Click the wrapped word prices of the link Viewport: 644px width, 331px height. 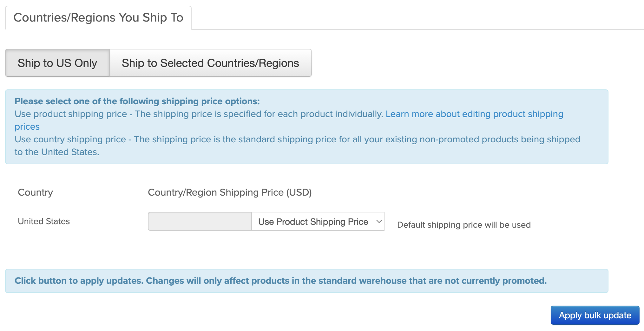tap(27, 127)
